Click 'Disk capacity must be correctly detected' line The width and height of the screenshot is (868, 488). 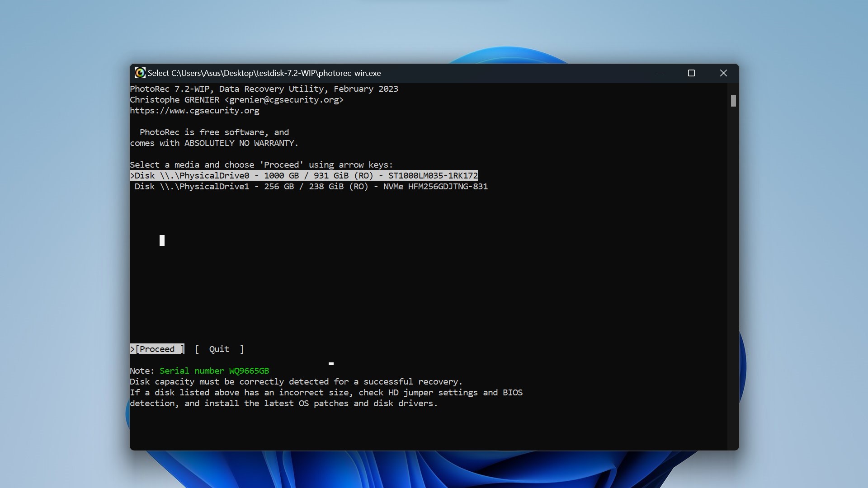[x=296, y=382]
